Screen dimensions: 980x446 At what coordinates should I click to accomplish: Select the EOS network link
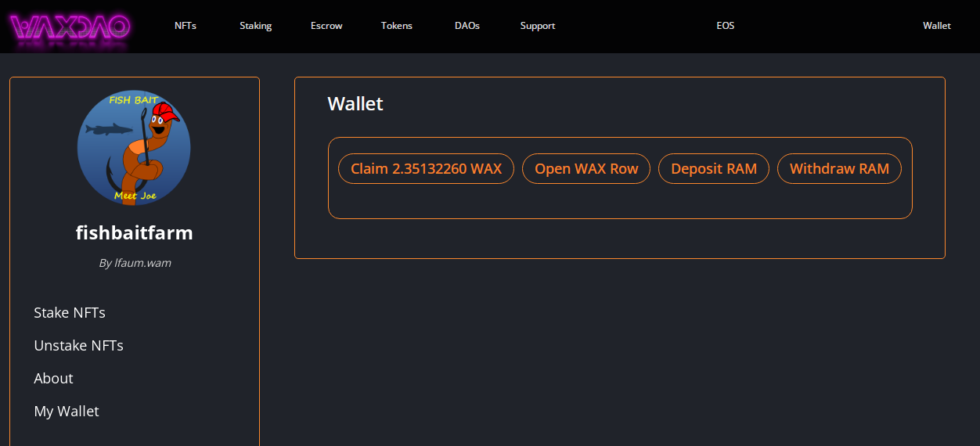point(726,26)
